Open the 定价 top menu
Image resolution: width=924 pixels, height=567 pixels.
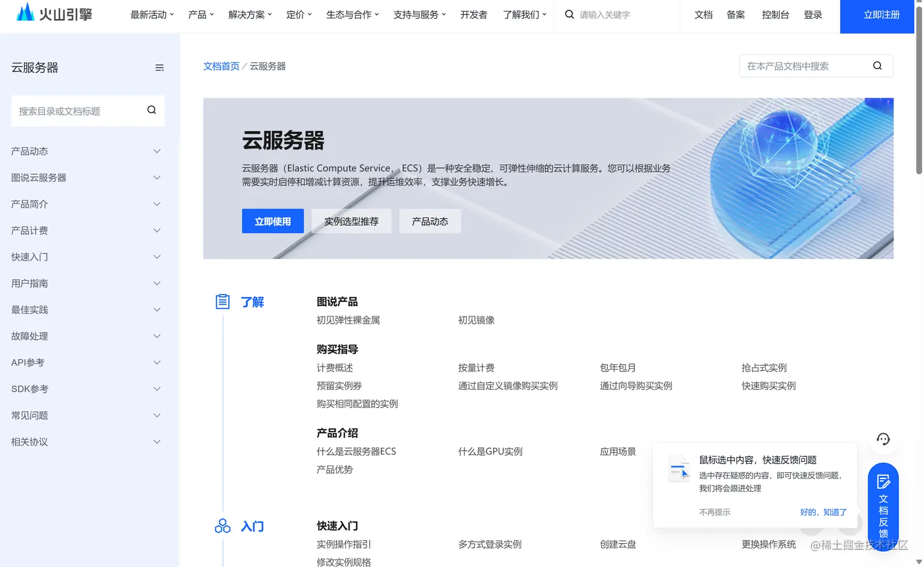(299, 15)
